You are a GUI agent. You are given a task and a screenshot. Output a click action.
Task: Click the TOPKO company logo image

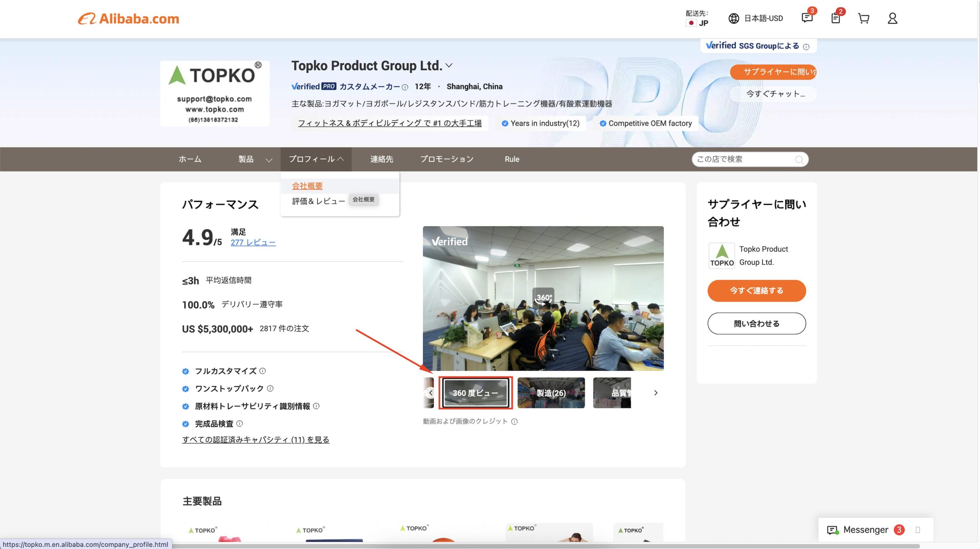tap(215, 93)
